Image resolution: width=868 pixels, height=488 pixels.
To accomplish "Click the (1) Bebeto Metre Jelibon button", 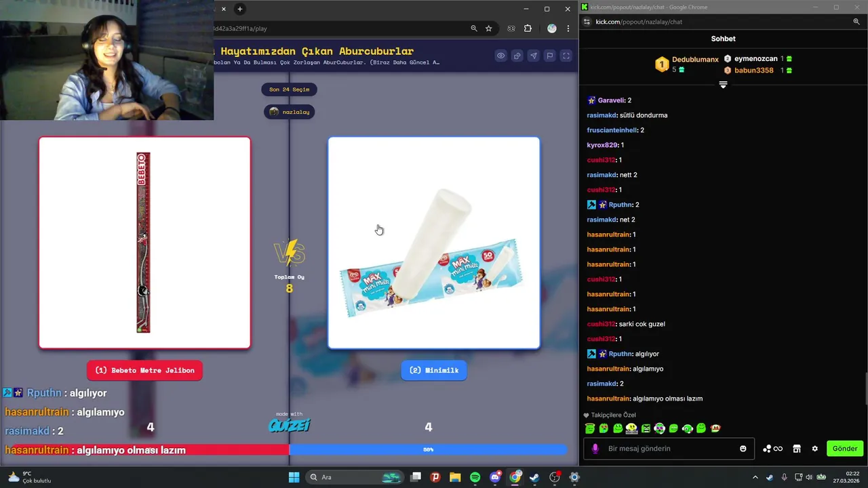I will pyautogui.click(x=144, y=370).
